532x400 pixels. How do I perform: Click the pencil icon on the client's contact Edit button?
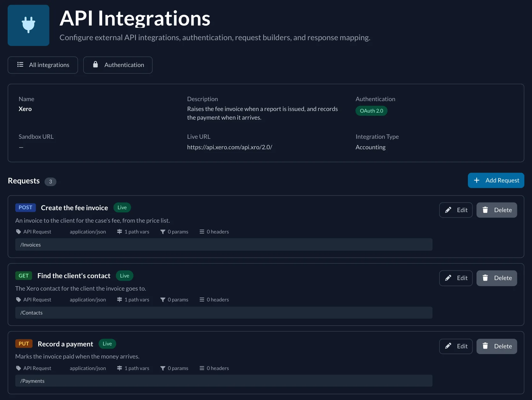click(448, 278)
